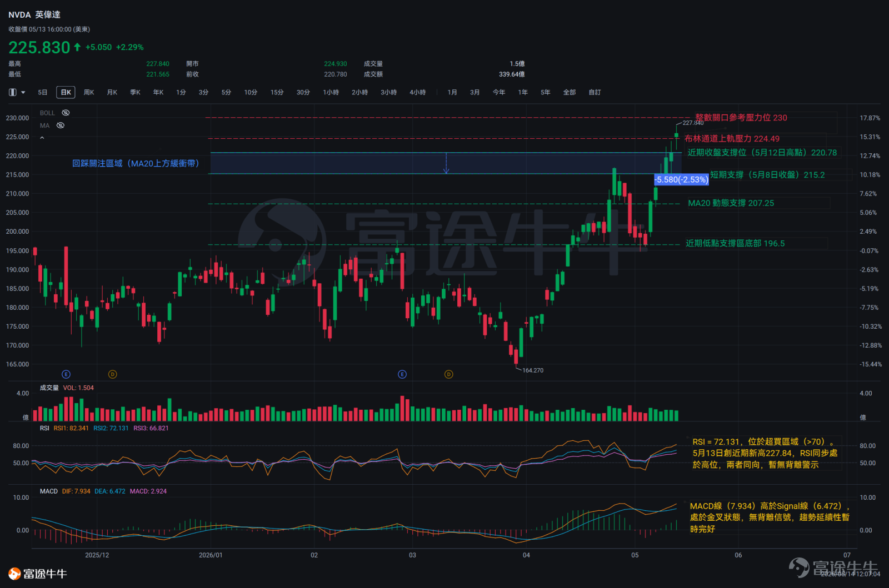Click the MA20 動態支撐 207.25 annotation
This screenshot has width=889, height=588.
point(731,203)
